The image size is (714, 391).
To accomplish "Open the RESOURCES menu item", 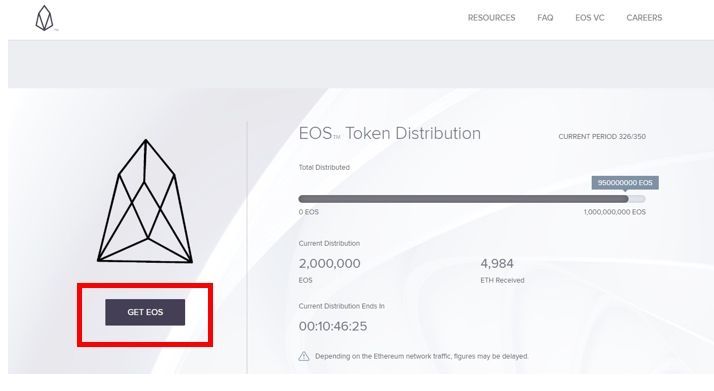I will (491, 18).
